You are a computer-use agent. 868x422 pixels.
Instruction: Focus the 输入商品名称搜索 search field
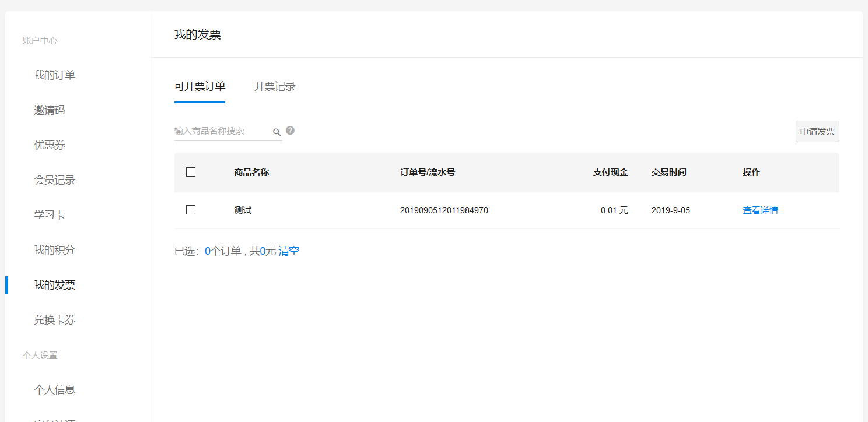click(x=222, y=131)
